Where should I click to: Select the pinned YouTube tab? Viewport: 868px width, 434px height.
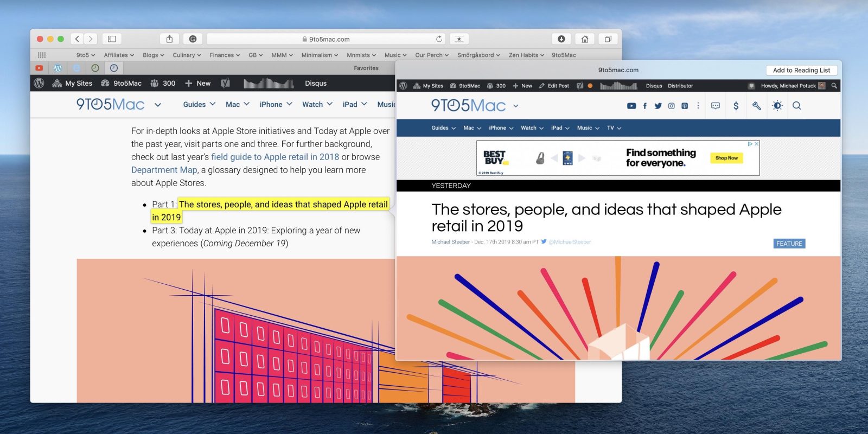click(x=39, y=68)
